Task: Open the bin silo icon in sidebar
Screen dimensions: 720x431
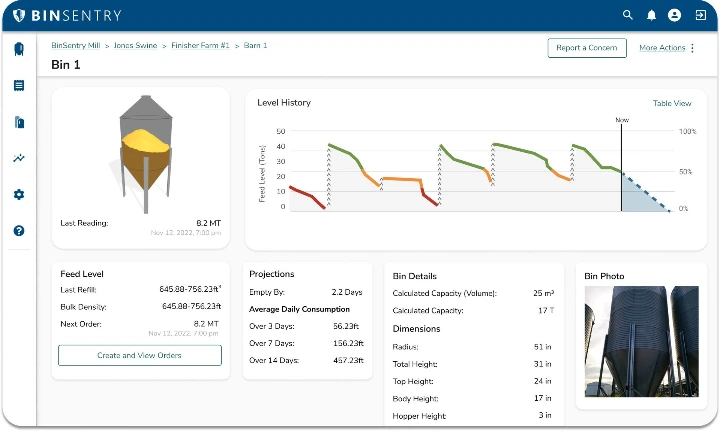Action: click(18, 50)
